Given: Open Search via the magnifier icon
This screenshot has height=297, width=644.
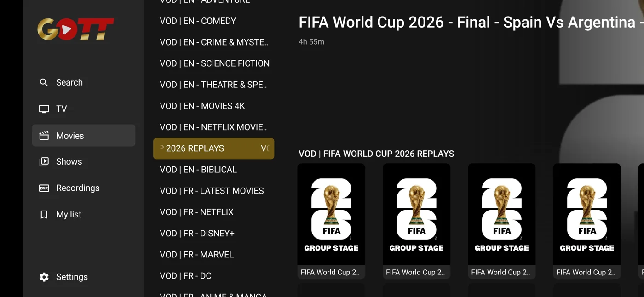Looking at the screenshot, I should tap(44, 82).
